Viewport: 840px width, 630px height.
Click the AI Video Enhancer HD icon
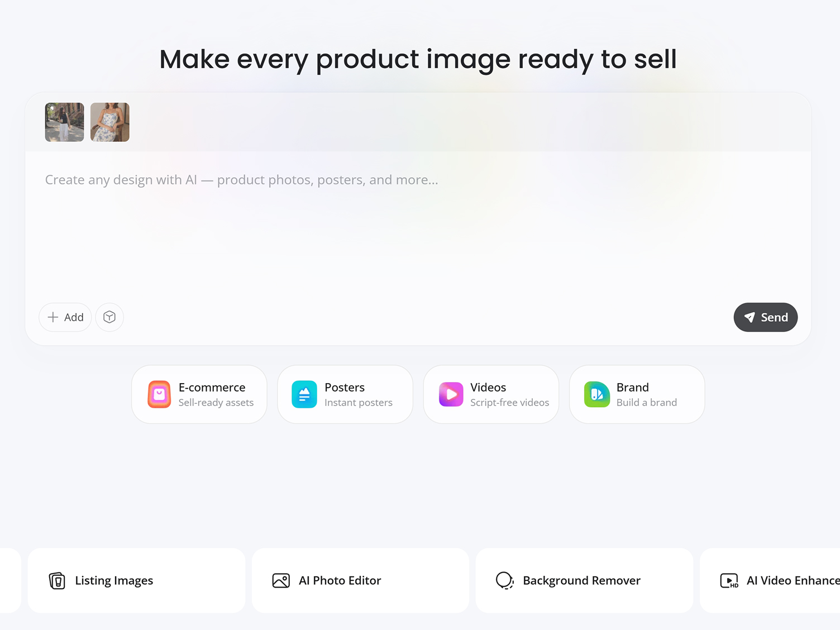729,581
